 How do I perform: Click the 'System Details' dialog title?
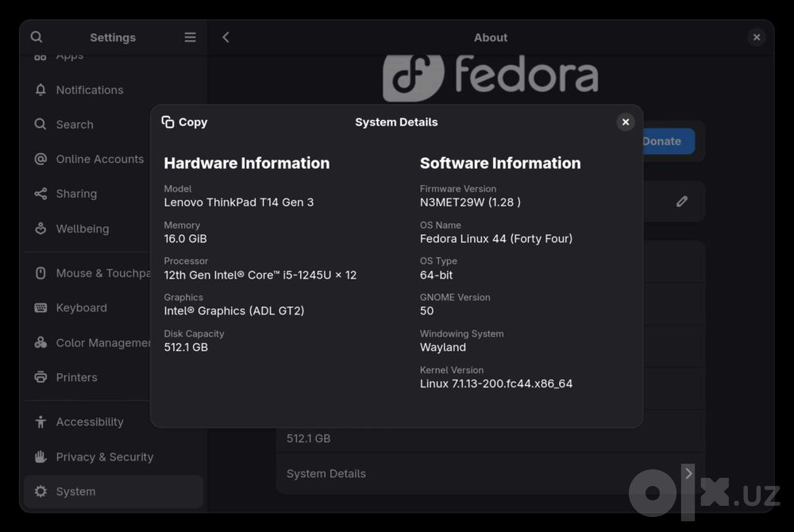(x=396, y=122)
